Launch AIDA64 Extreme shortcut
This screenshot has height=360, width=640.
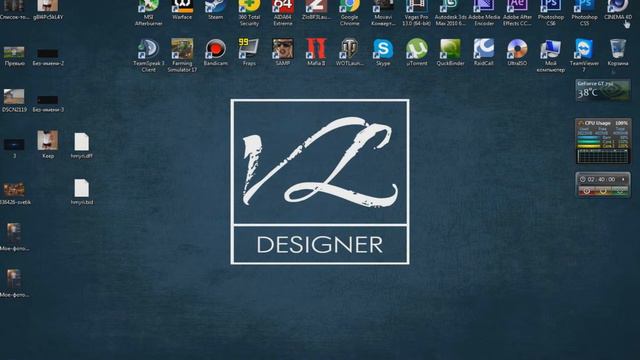283,13
